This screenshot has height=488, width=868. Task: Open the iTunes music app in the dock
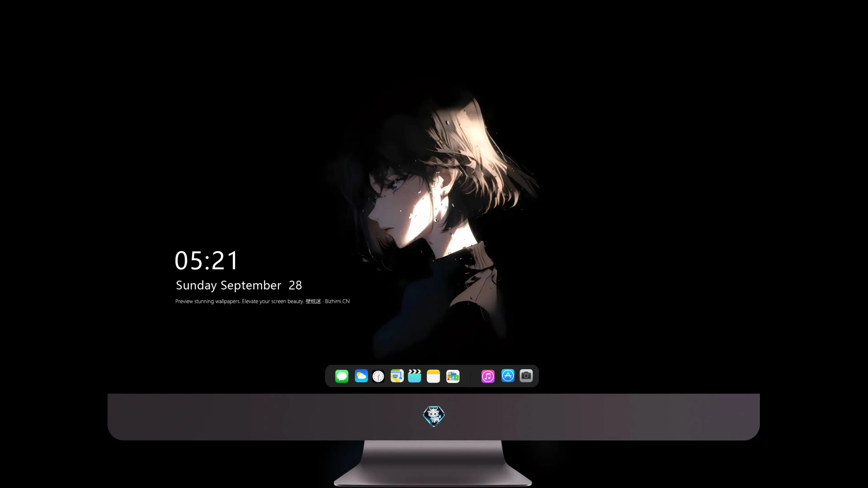tap(488, 376)
